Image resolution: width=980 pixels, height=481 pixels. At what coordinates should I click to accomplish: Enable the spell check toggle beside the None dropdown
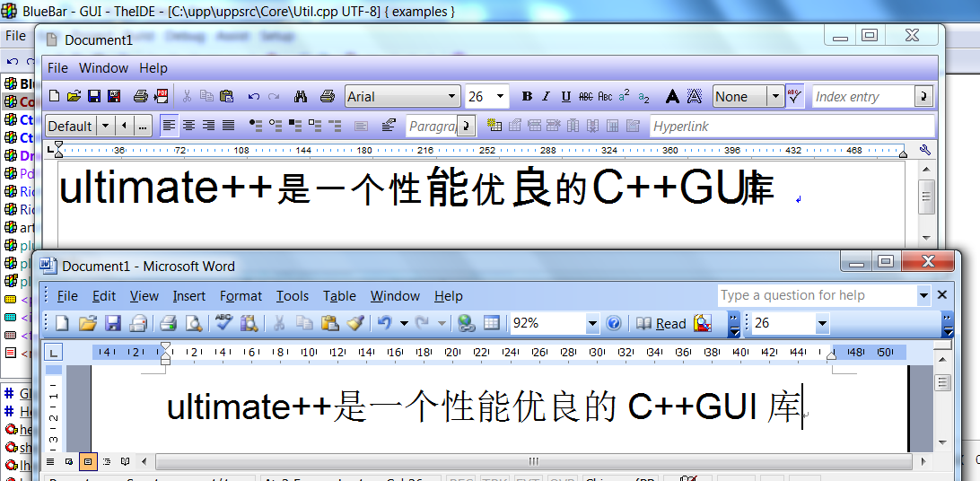(x=794, y=96)
